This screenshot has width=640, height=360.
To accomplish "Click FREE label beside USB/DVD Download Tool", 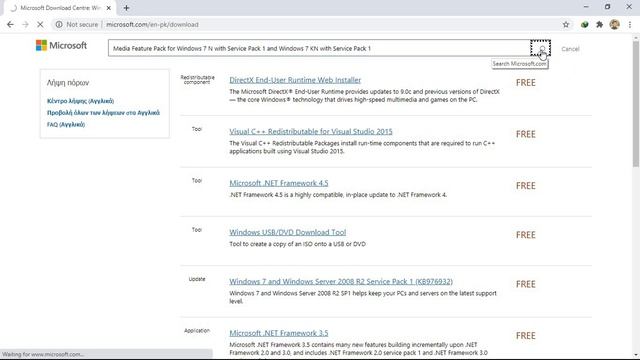I will [526, 235].
